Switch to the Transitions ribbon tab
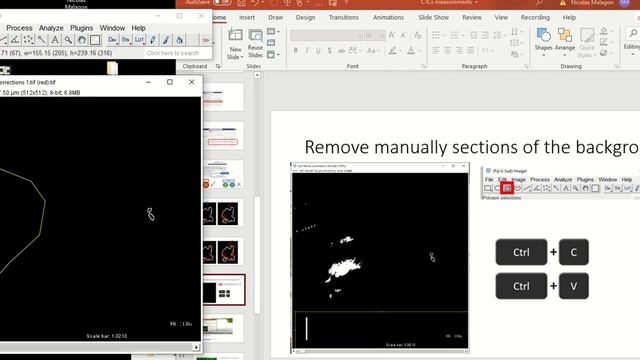Viewport: 640px width, 360px height. [x=344, y=18]
